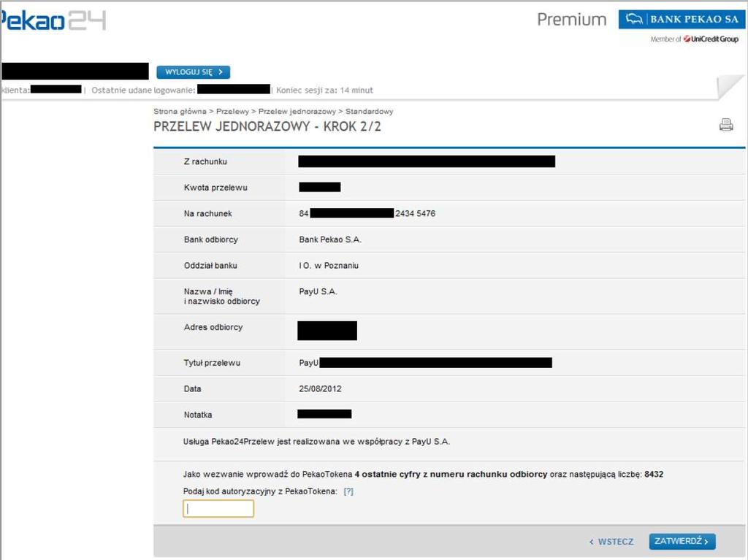Select value Bank Pekao S.A.
Viewport: 748px width, 560px height.
click(330, 239)
